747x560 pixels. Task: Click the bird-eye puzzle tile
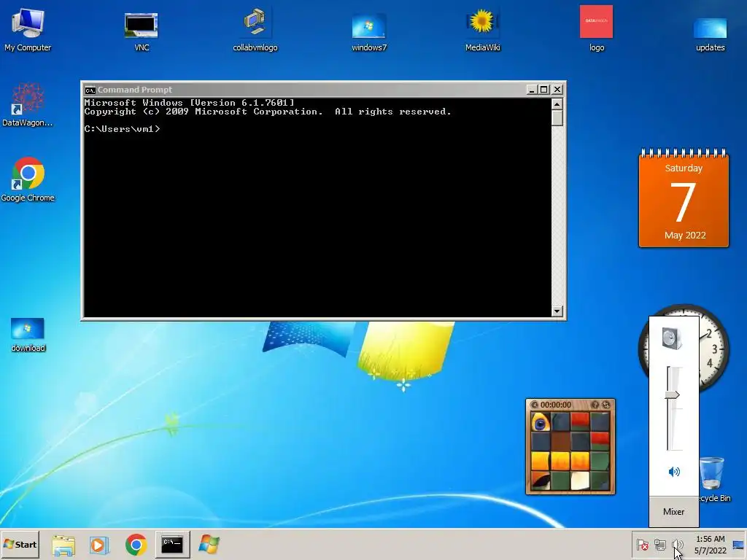point(541,422)
